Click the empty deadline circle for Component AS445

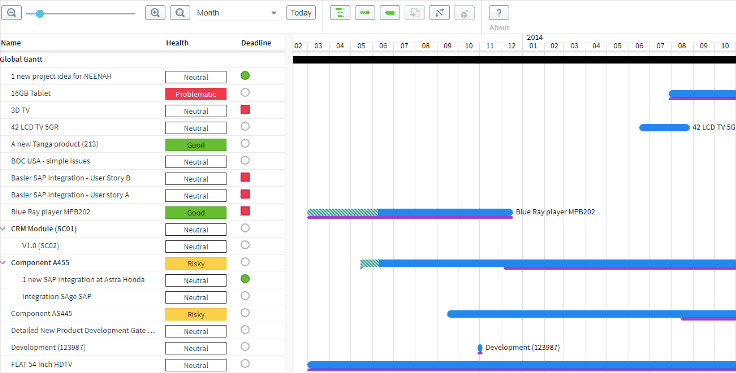pos(245,312)
